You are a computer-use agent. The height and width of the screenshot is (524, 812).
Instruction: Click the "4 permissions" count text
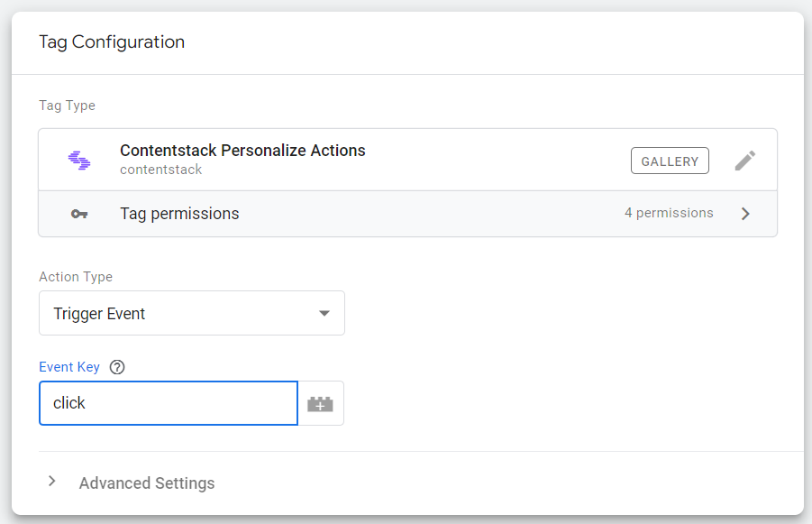coord(669,214)
